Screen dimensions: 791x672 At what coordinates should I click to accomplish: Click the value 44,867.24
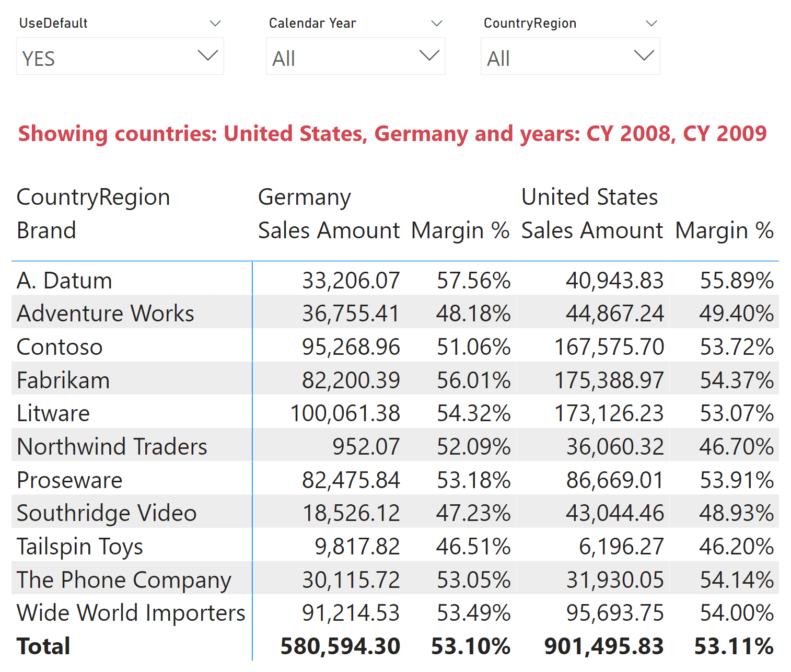(x=615, y=314)
